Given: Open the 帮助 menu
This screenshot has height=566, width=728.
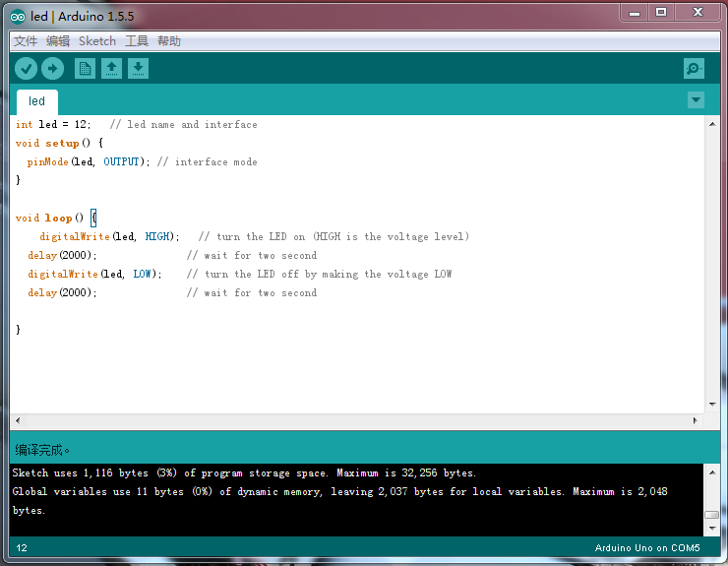Looking at the screenshot, I should 169,41.
